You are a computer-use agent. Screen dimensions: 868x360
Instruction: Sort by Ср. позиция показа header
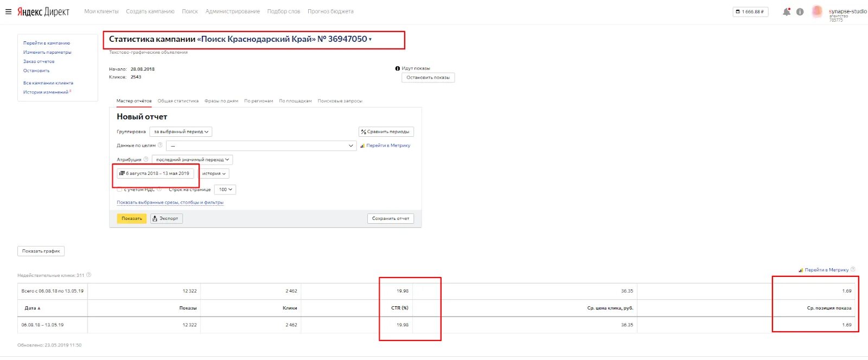829,308
